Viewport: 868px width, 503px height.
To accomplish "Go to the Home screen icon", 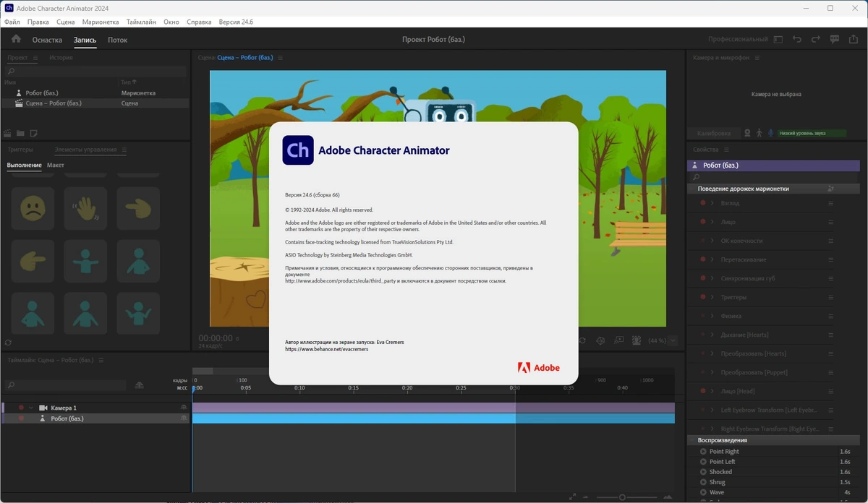I will (x=16, y=40).
